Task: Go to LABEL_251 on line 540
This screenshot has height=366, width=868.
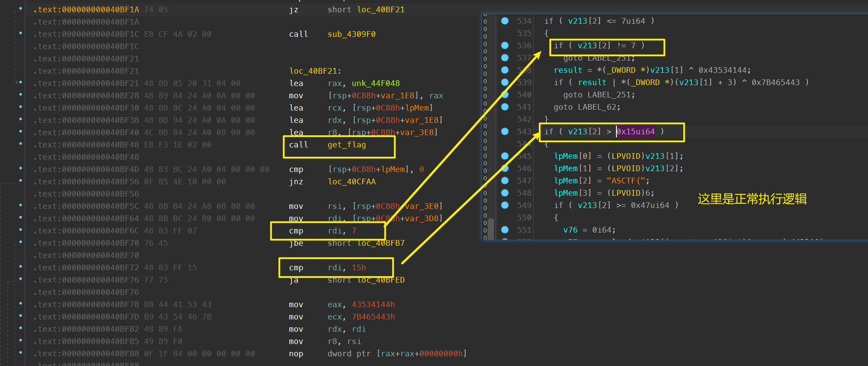Action: point(609,94)
